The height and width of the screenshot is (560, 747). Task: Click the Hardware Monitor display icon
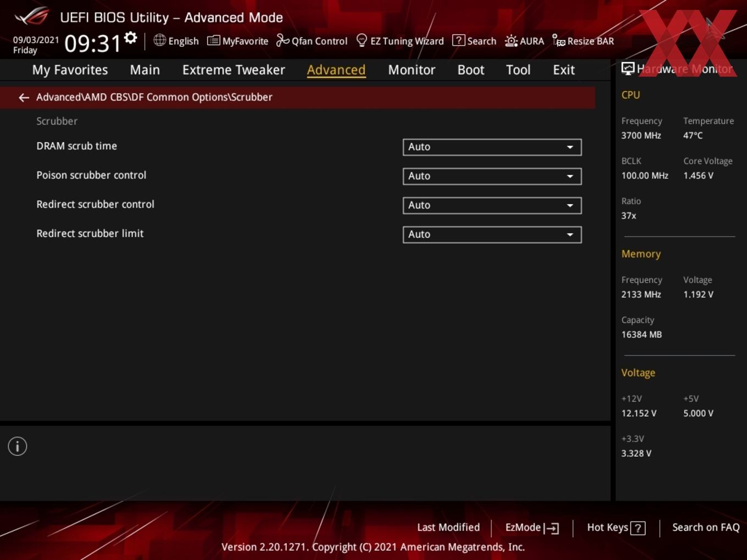628,69
